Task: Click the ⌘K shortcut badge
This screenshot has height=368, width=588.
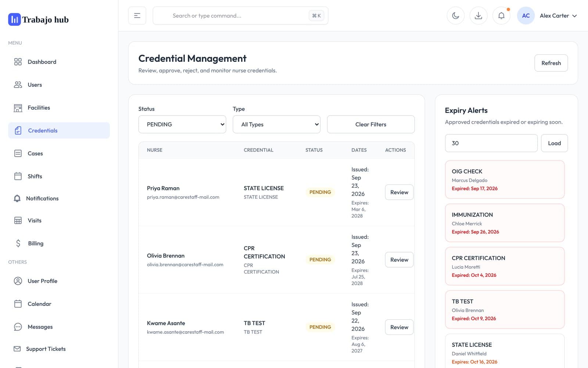Action: (x=316, y=15)
